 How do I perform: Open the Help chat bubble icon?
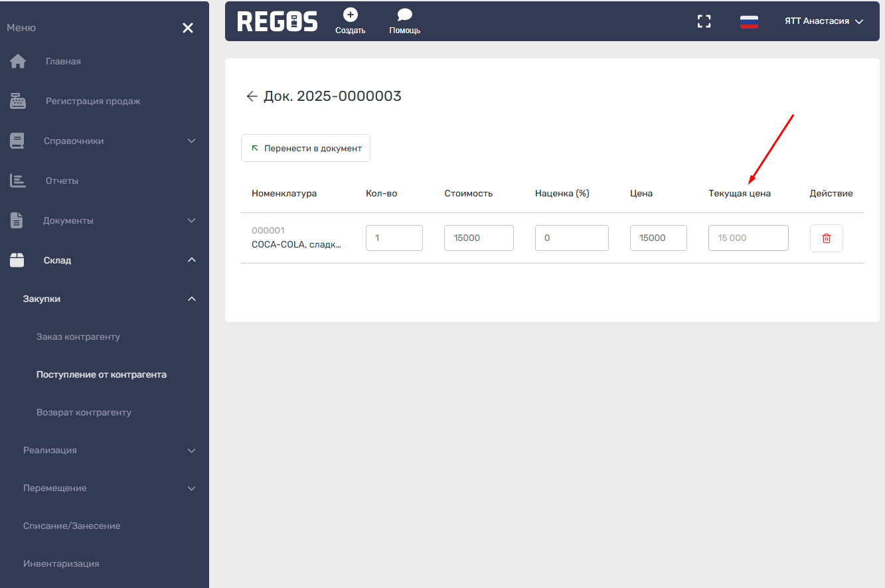coord(404,15)
